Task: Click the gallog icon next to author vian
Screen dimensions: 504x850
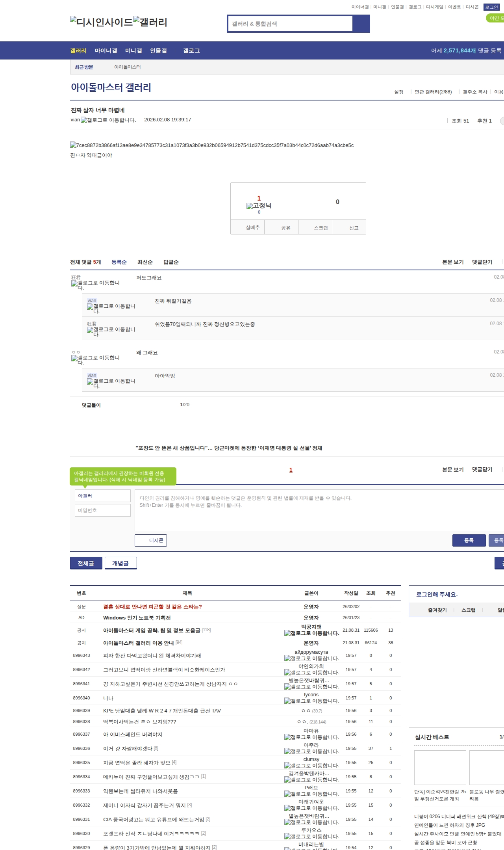Action: 108,120
